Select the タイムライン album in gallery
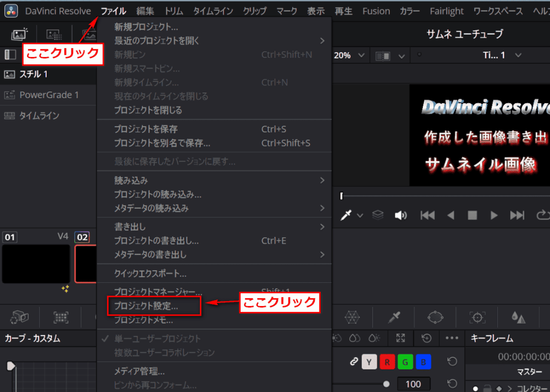The width and height of the screenshot is (550, 392). (x=48, y=115)
